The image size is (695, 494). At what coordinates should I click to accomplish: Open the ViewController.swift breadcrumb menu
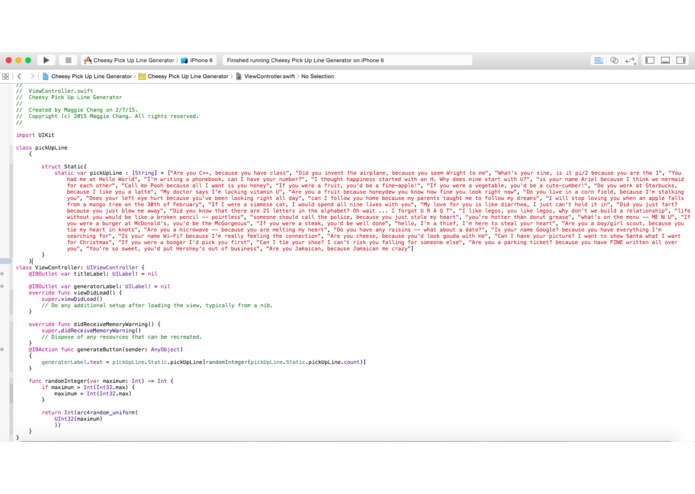pos(266,76)
